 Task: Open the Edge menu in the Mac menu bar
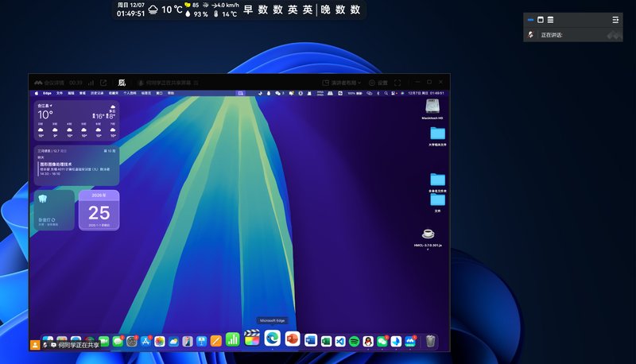(x=47, y=93)
